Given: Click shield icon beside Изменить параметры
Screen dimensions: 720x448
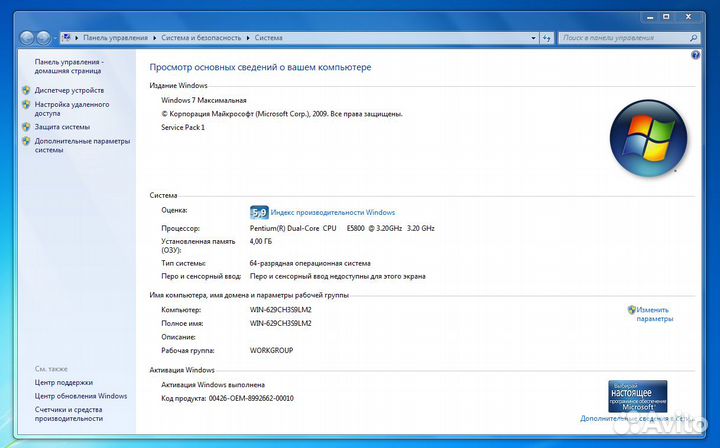Looking at the screenshot, I should tap(632, 310).
